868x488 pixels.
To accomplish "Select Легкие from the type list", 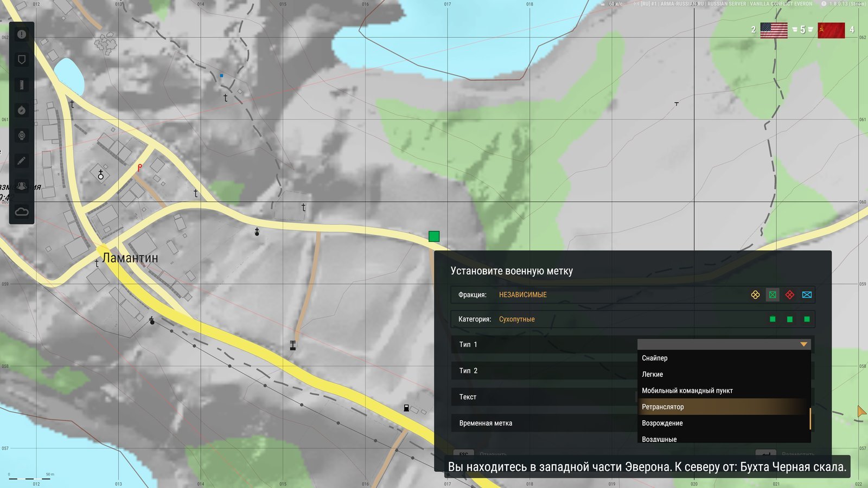I will click(724, 374).
